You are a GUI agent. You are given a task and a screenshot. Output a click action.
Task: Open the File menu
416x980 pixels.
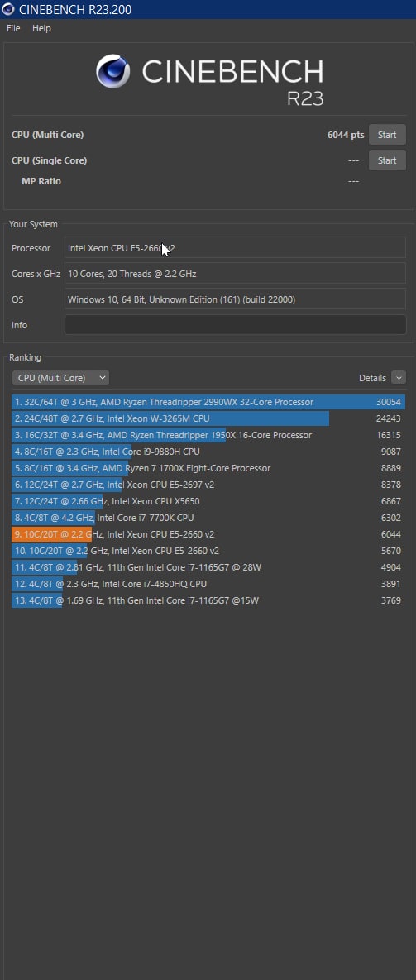click(x=13, y=28)
